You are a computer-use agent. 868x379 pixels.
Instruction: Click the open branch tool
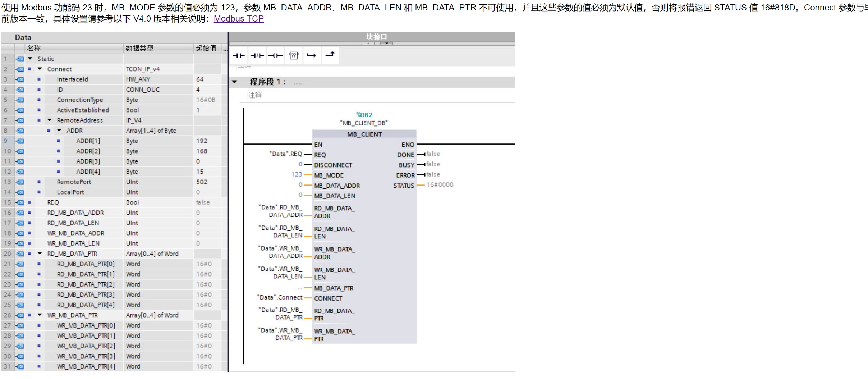[311, 55]
